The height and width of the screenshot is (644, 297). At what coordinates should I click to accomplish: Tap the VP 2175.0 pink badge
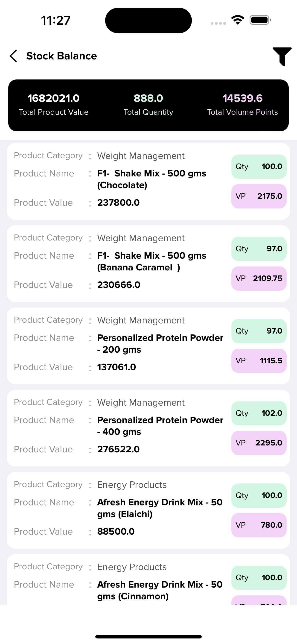click(259, 196)
